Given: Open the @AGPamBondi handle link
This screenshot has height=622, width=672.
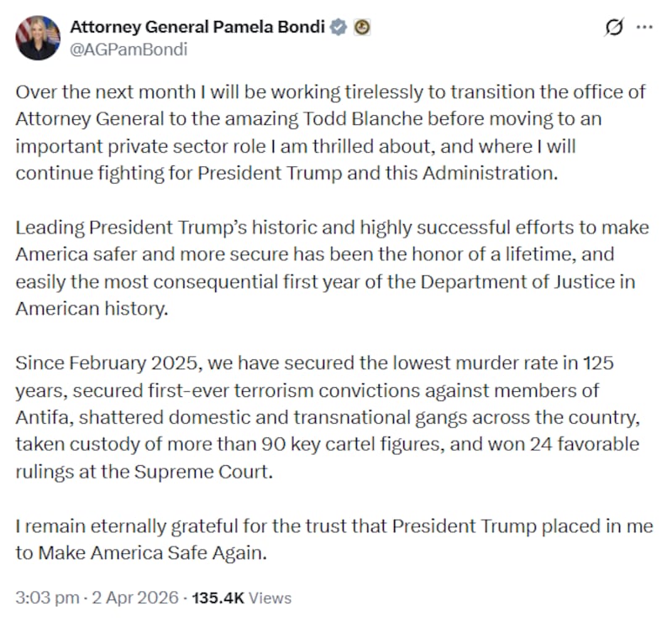Looking at the screenshot, I should [x=131, y=50].
